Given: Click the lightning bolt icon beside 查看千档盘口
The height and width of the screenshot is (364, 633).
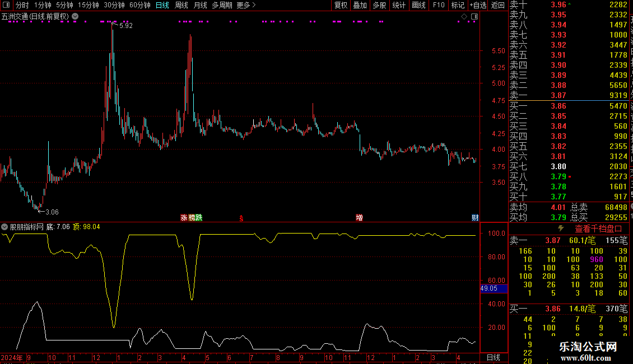Looking at the screenshot, I should pos(561,228).
